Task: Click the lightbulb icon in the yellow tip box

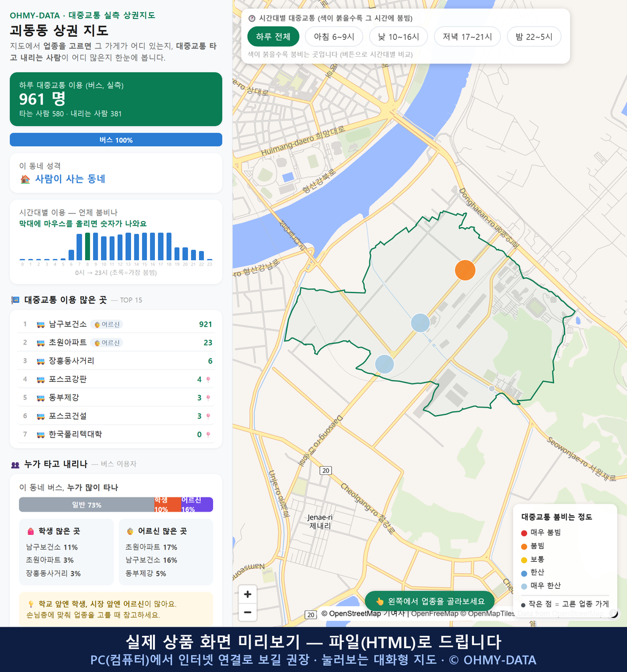Action: pos(31,604)
